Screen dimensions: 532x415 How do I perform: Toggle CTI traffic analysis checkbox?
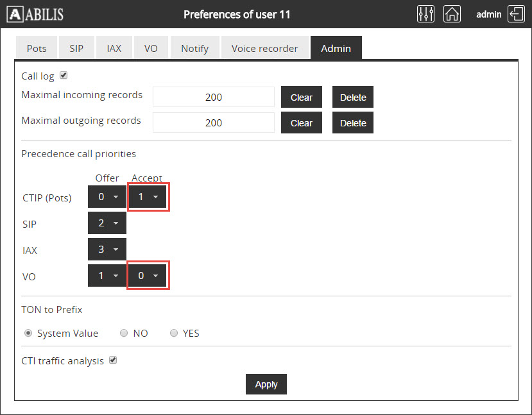[x=113, y=360]
